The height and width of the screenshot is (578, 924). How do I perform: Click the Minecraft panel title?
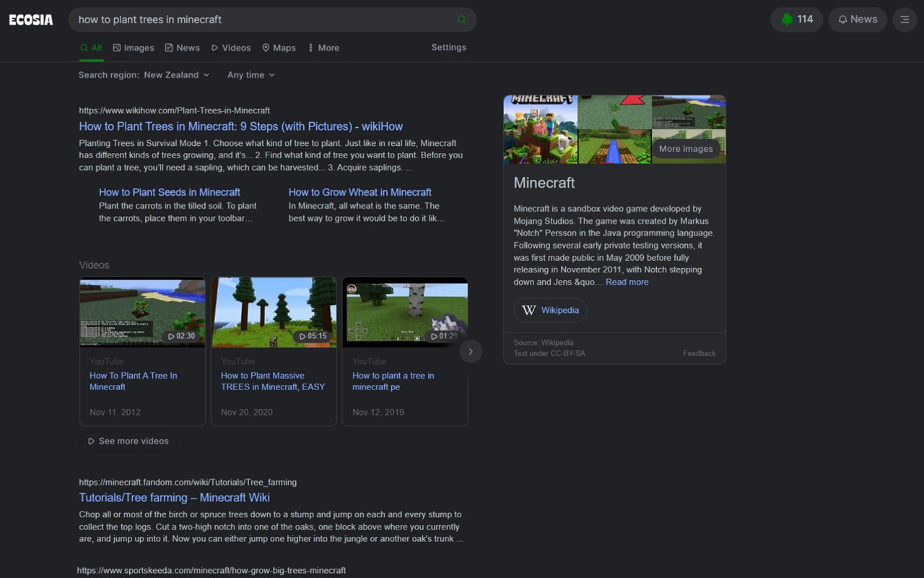[x=544, y=183]
